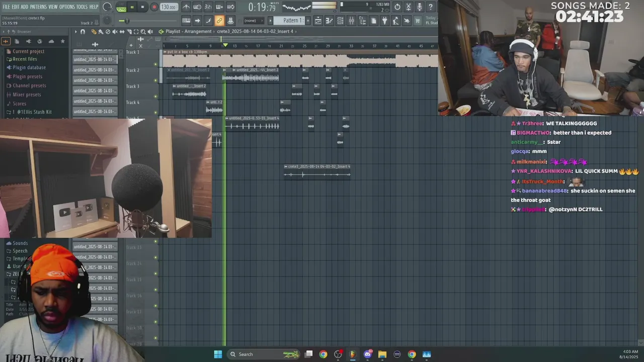
Task: Select the playlist mute tool
Action: pyautogui.click(x=115, y=32)
